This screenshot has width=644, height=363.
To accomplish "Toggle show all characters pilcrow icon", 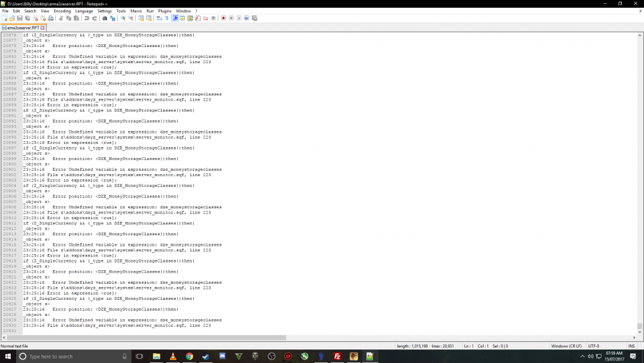I will pyautogui.click(x=167, y=18).
